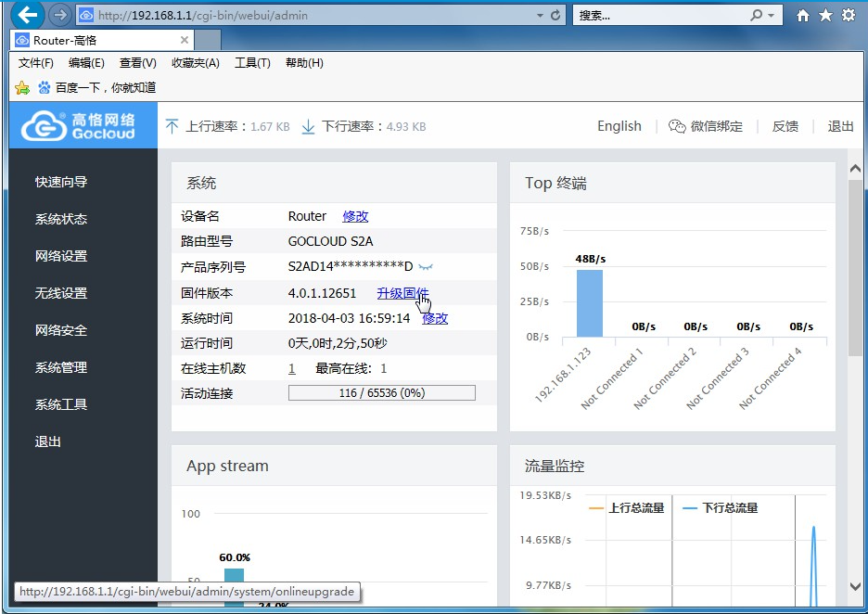Viewport: 868px width, 614px height.
Task: Click the browser back arrow button
Action: [27, 15]
